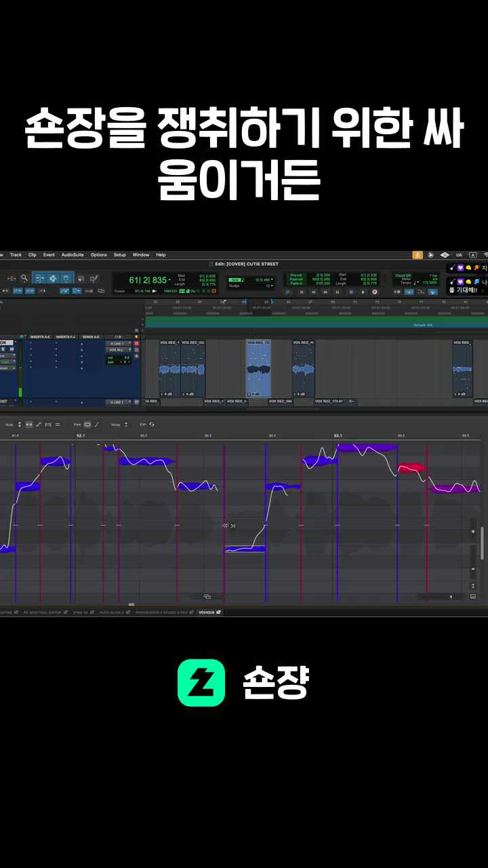The width and height of the screenshot is (488, 868).
Task: Click Return to Zero transport button
Action: (x=302, y=292)
